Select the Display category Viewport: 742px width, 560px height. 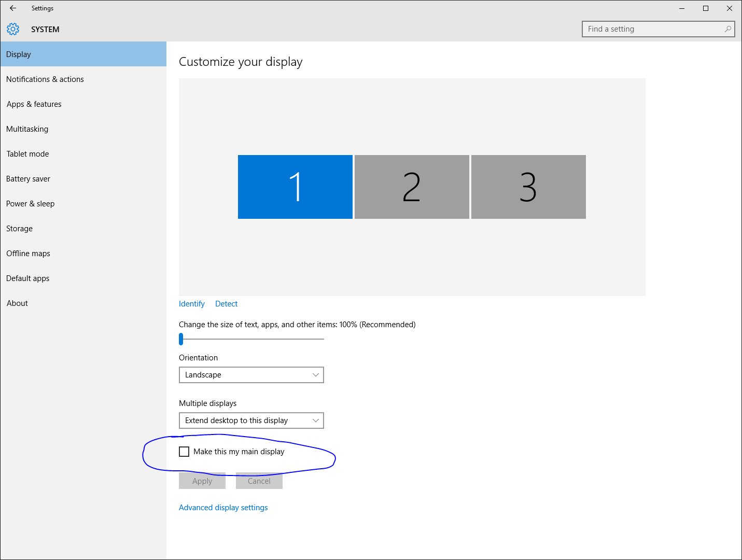[83, 54]
